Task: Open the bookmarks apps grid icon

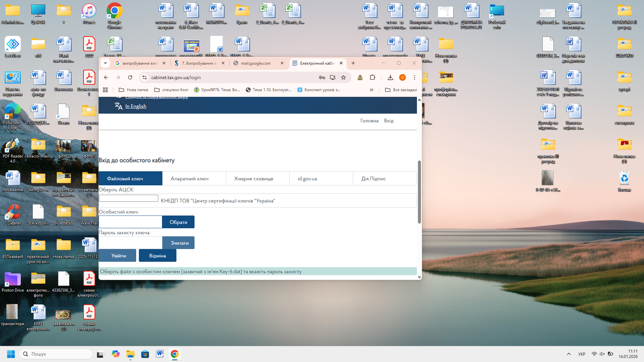Action: [105, 90]
